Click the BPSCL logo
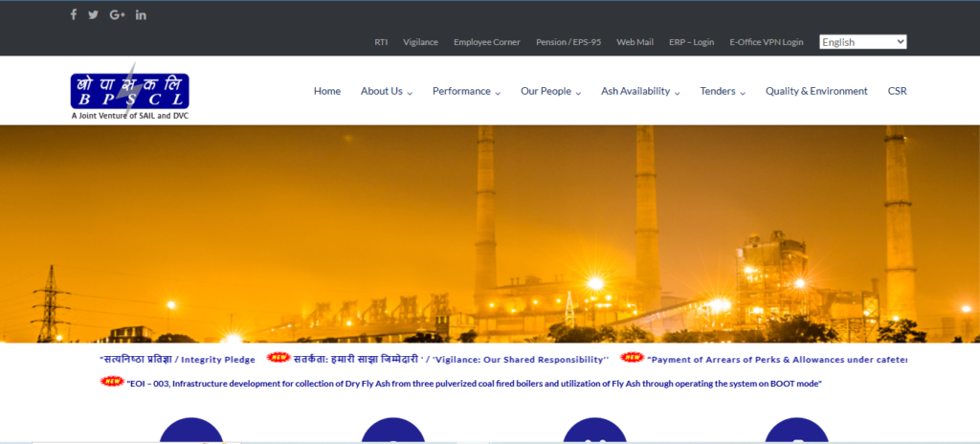The height and width of the screenshot is (444, 980). pyautogui.click(x=129, y=91)
